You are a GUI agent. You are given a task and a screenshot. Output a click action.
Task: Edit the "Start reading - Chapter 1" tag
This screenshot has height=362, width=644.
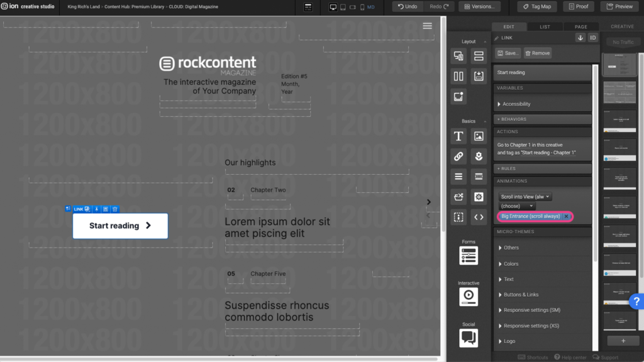click(x=548, y=153)
